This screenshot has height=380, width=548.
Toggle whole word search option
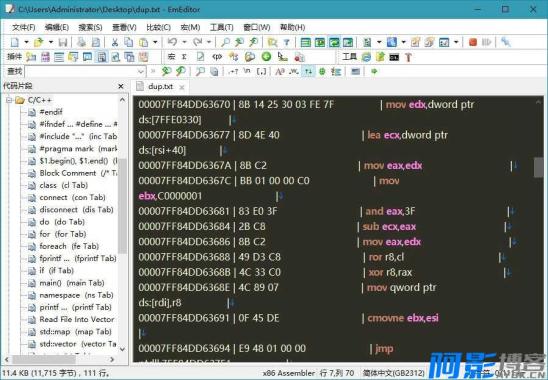[294, 71]
